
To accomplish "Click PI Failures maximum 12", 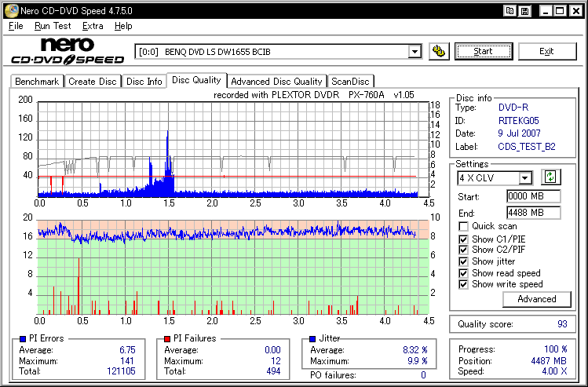I will click(276, 361).
